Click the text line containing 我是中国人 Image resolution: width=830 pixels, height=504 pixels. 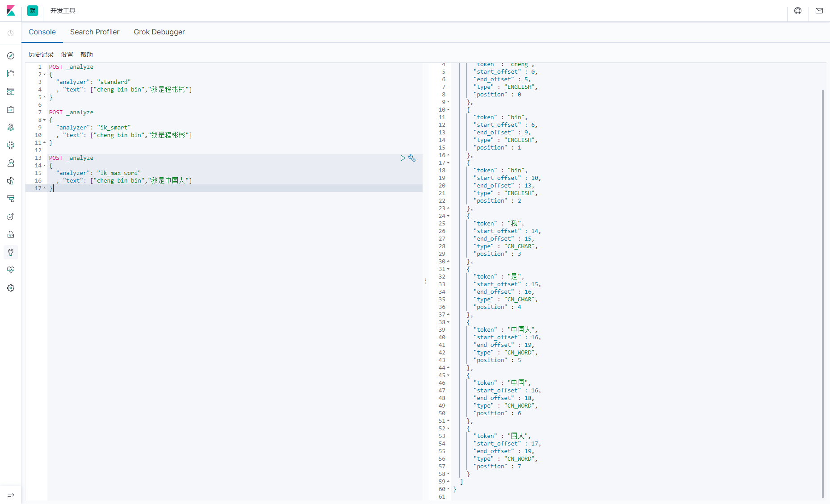point(124,181)
